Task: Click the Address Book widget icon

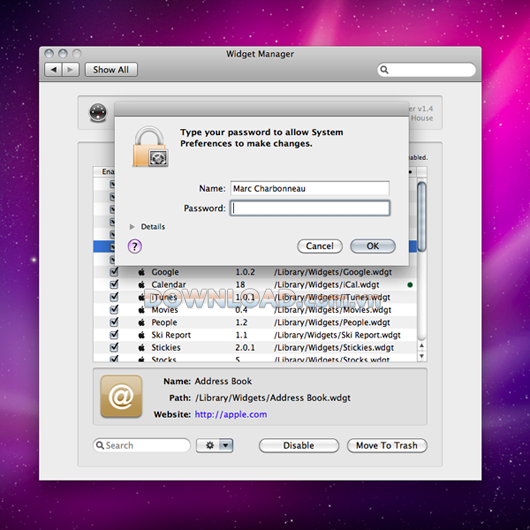Action: pyautogui.click(x=121, y=396)
